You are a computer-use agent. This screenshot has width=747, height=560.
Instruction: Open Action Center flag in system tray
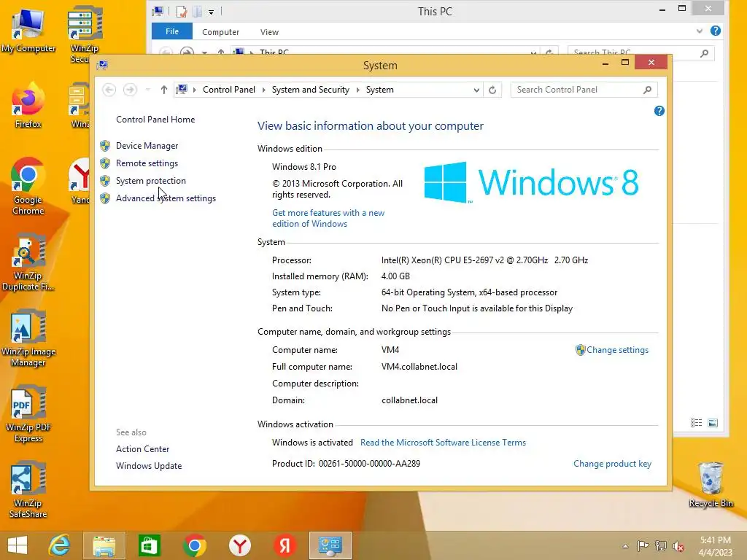tap(643, 546)
